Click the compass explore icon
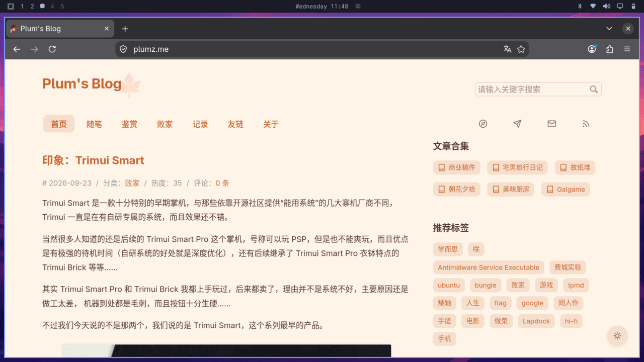This screenshot has width=644, height=362. coord(483,124)
